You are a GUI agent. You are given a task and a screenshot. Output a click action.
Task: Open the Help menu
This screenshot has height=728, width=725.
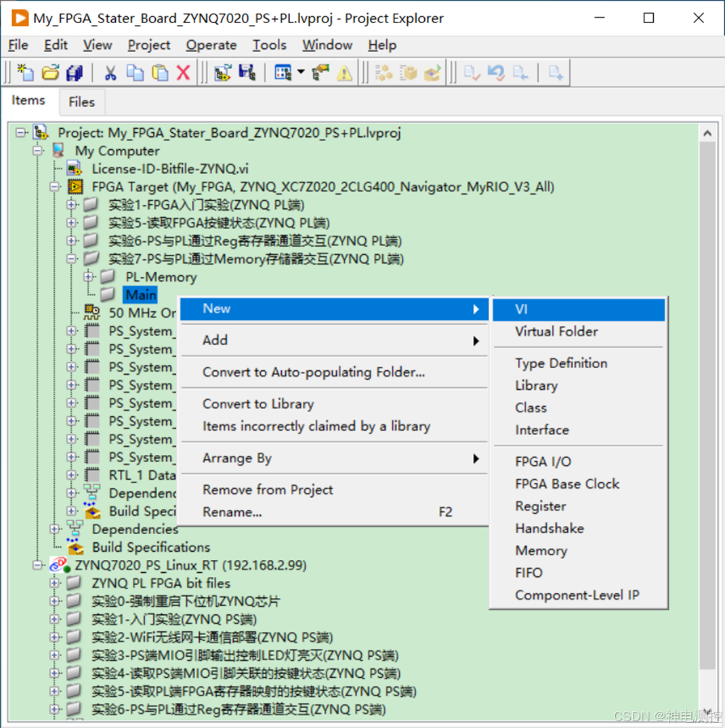pos(382,45)
